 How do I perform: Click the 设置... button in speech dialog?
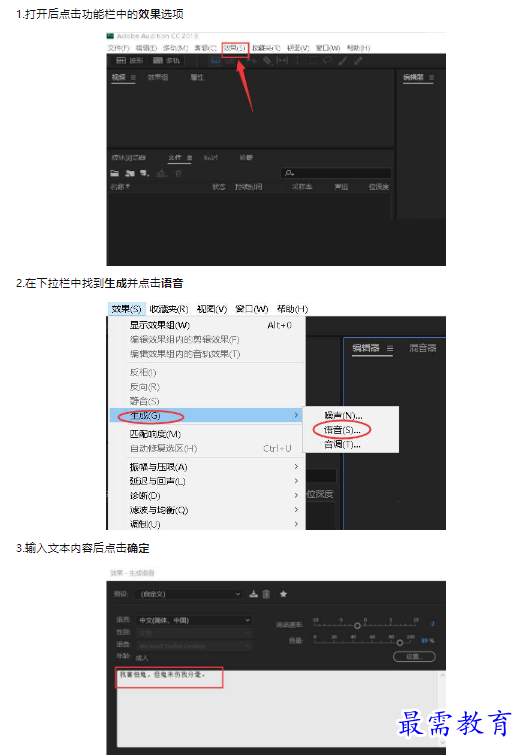[x=415, y=657]
